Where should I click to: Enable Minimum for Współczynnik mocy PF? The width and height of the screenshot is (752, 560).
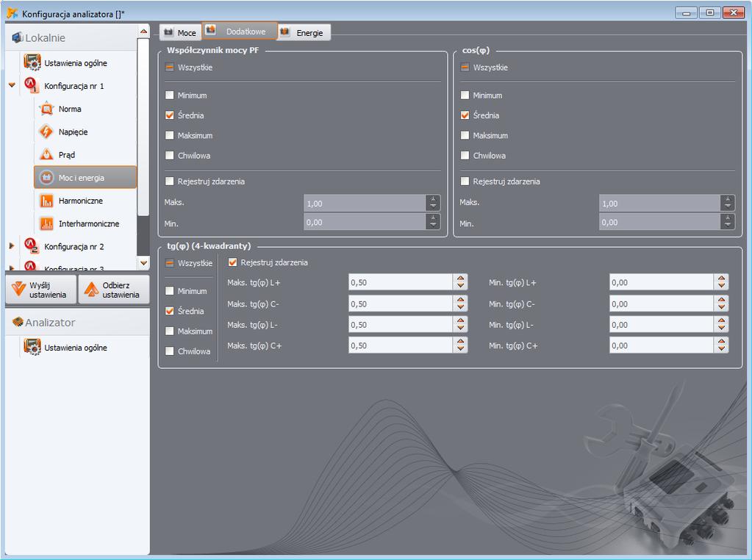pos(169,95)
